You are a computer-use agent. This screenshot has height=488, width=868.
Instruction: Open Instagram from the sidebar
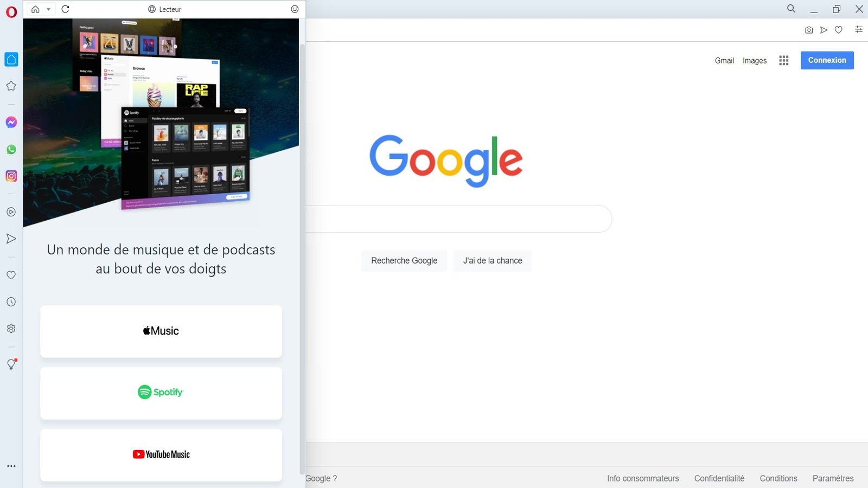pyautogui.click(x=11, y=176)
